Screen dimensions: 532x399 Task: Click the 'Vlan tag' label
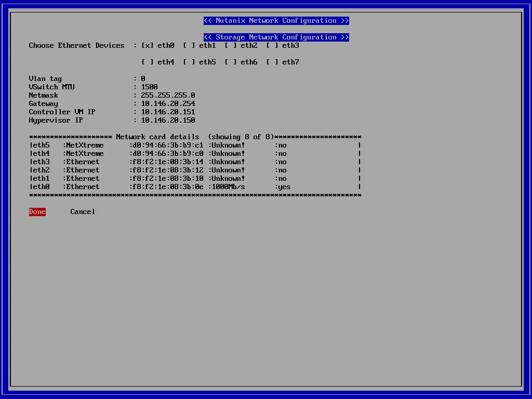click(46, 79)
